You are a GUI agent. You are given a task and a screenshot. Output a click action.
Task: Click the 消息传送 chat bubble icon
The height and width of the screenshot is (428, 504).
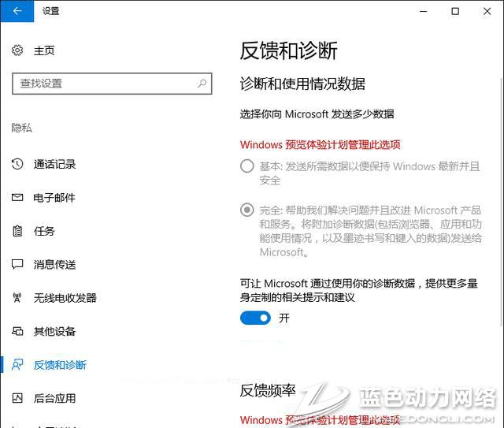coord(17,264)
